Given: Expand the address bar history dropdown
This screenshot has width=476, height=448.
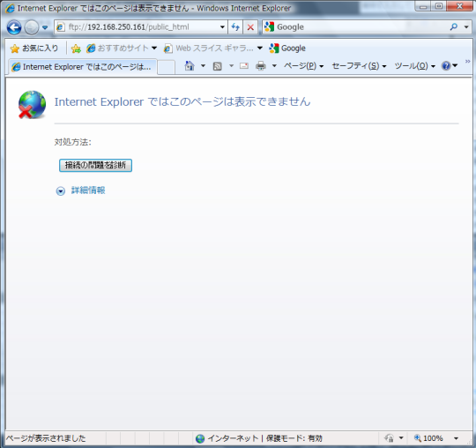Looking at the screenshot, I should [x=222, y=27].
